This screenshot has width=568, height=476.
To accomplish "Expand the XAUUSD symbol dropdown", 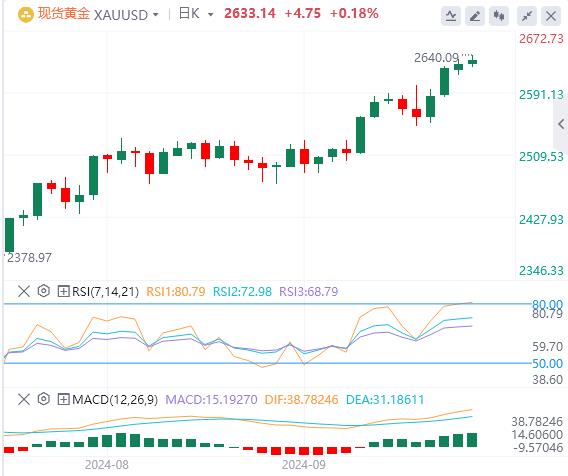I will [156, 15].
